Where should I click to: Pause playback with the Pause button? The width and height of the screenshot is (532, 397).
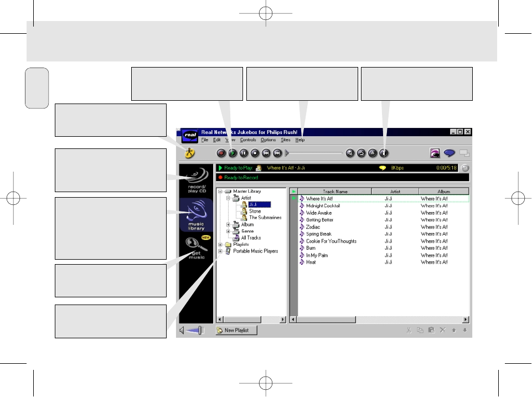[244, 153]
